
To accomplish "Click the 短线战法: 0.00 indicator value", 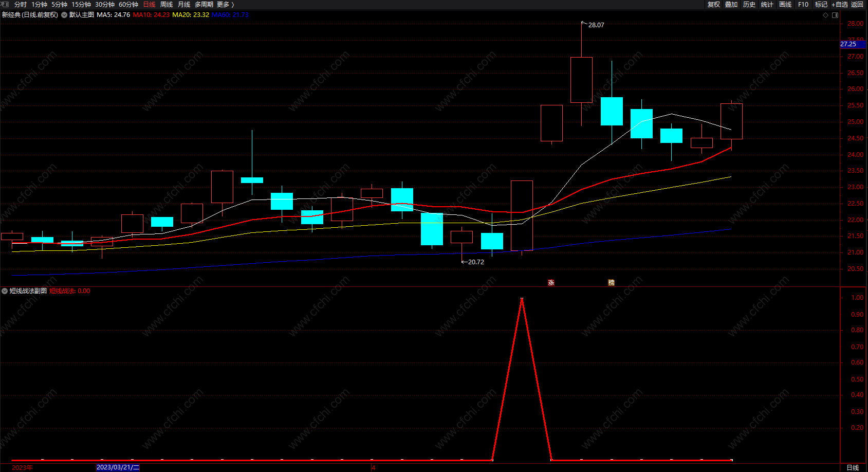I will click(x=70, y=291).
